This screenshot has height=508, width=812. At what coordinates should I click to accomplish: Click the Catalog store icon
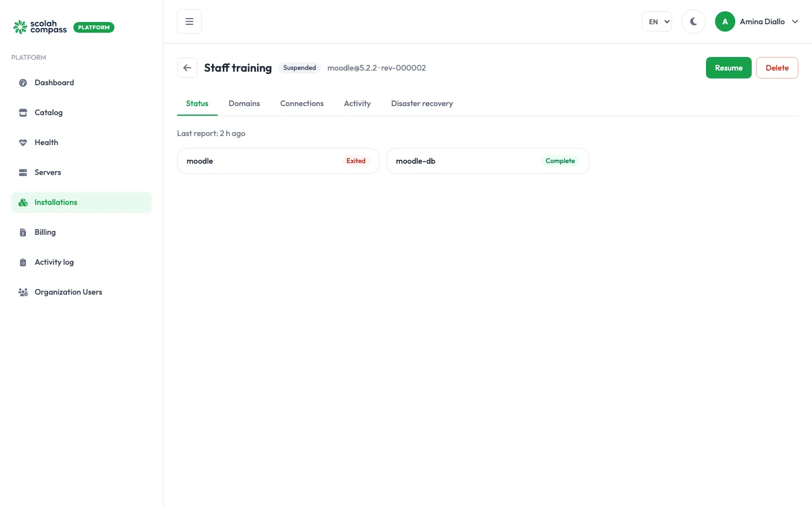[23, 113]
